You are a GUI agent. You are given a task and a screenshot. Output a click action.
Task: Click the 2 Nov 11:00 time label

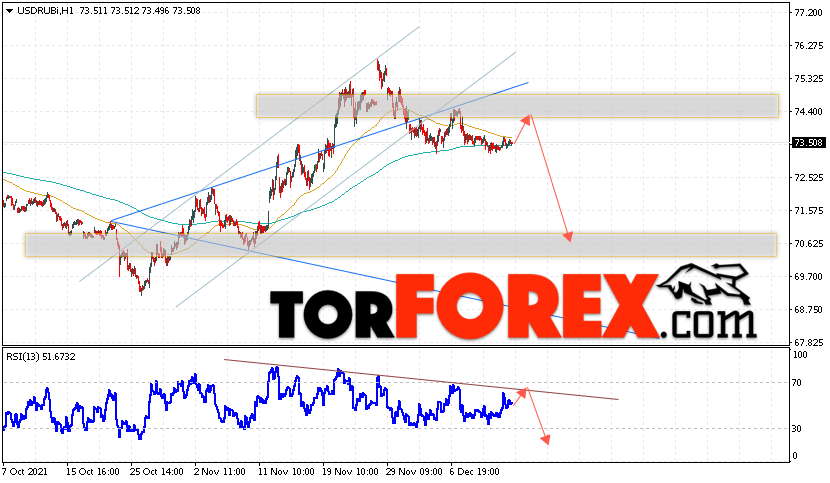[220, 471]
